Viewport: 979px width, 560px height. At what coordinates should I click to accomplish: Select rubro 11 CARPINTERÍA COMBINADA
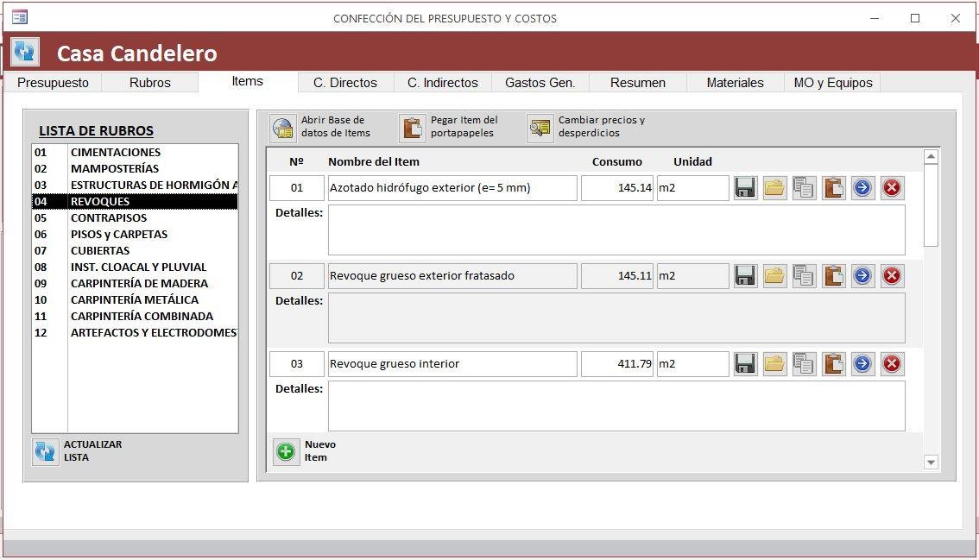click(135, 317)
